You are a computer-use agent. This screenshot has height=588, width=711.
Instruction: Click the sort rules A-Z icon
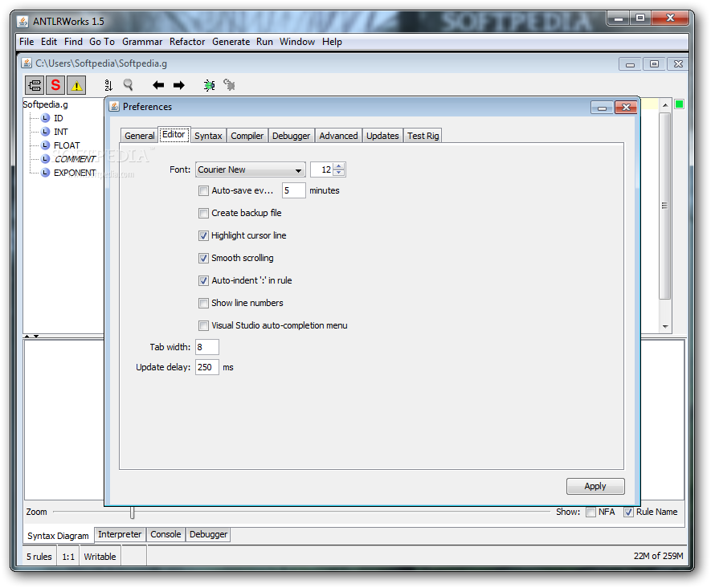[108, 85]
